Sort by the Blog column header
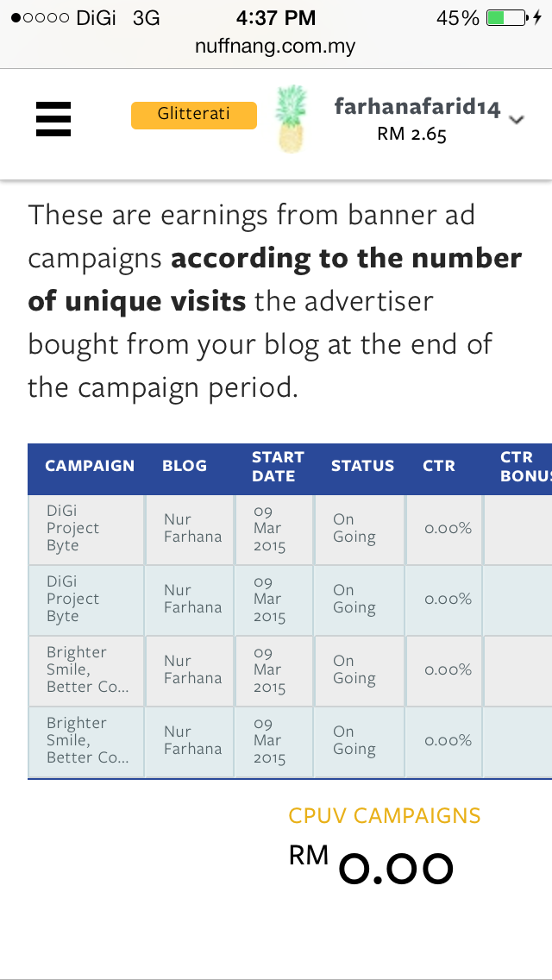 (185, 466)
